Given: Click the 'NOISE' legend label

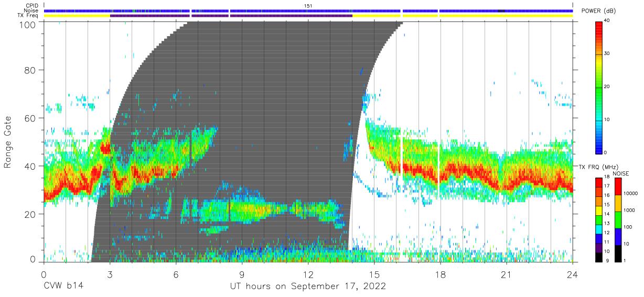Looking at the screenshot, I should (x=620, y=173).
